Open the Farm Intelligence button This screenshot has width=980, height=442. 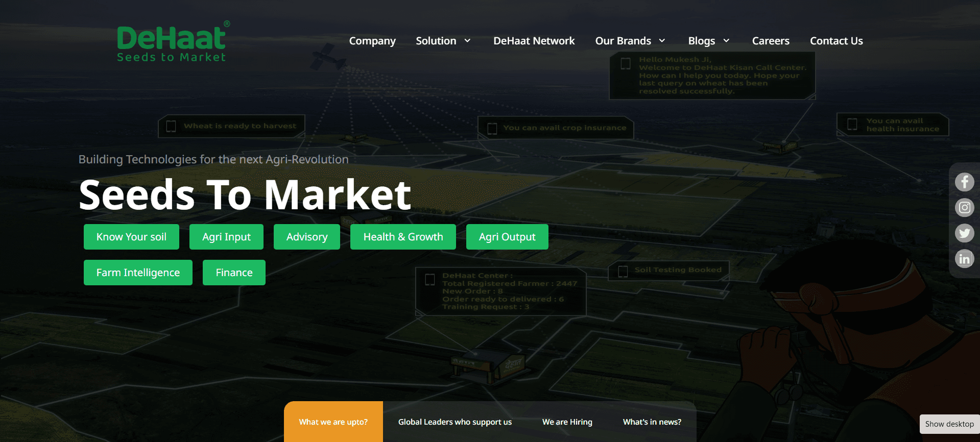pyautogui.click(x=138, y=273)
